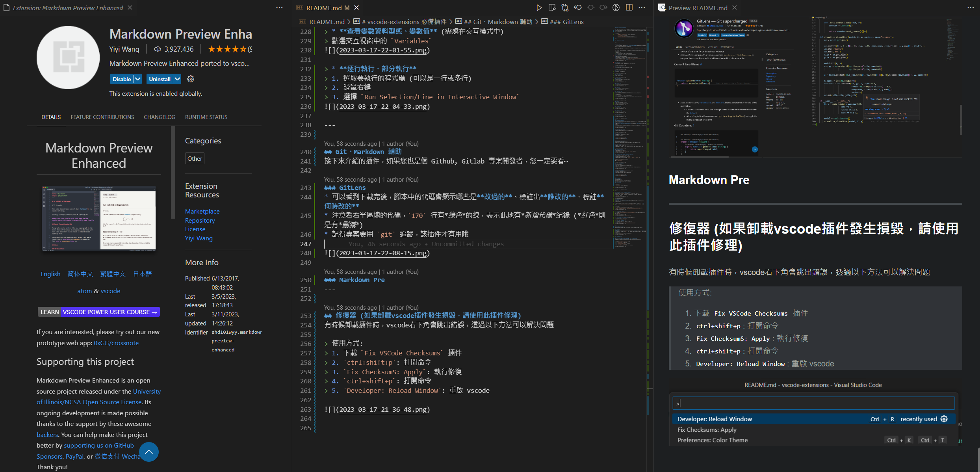Screen dimensions: 980x472
Task: Open Uninstall button dropdown arrow
Action: tap(177, 79)
